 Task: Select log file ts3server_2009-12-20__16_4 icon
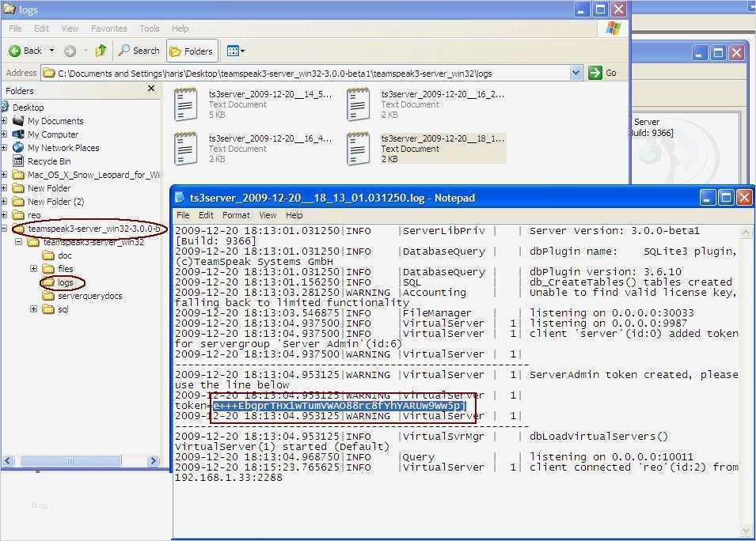(x=185, y=149)
